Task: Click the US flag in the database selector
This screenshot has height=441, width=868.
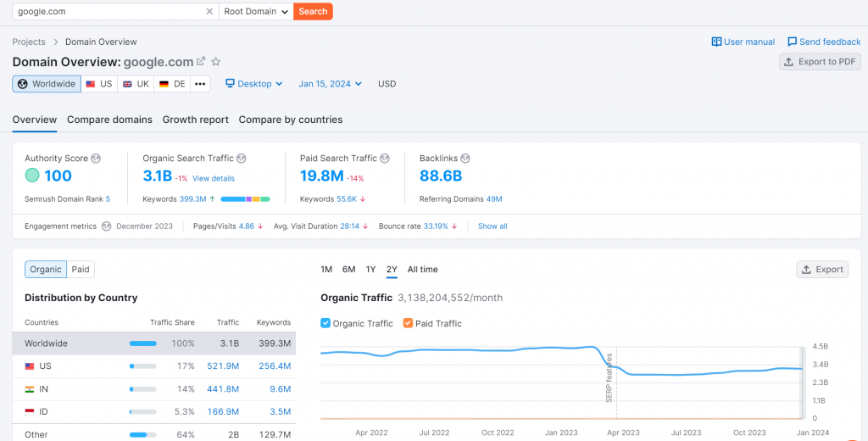Action: [90, 84]
